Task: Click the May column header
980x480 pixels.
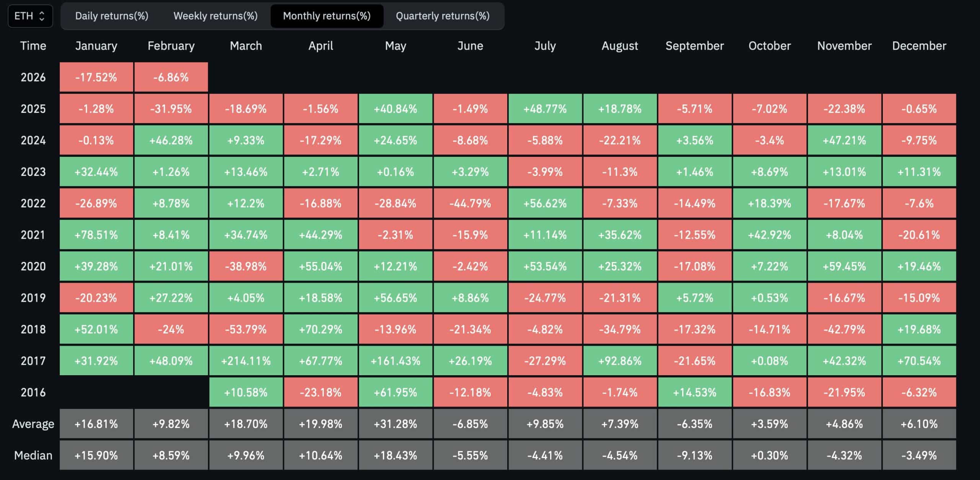Action: pyautogui.click(x=395, y=46)
